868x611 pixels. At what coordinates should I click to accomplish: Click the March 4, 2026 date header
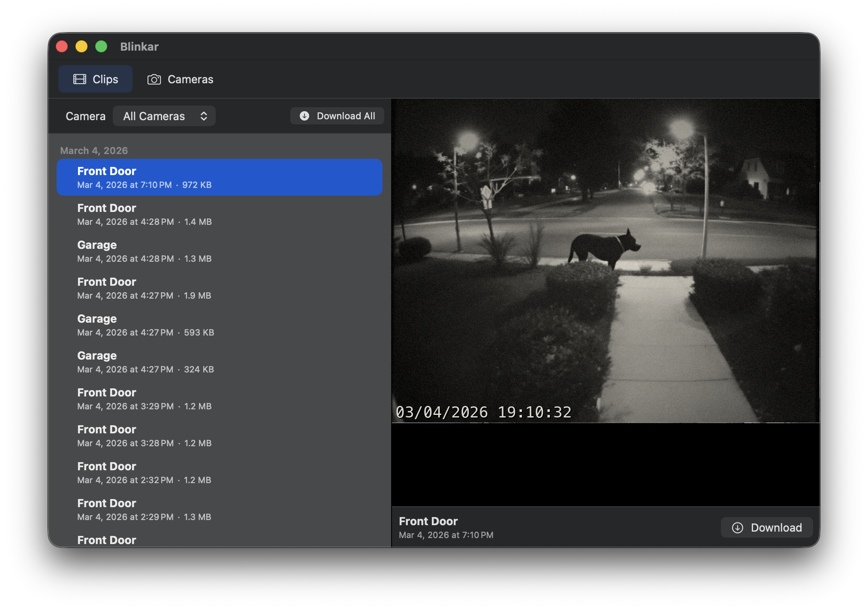(93, 151)
